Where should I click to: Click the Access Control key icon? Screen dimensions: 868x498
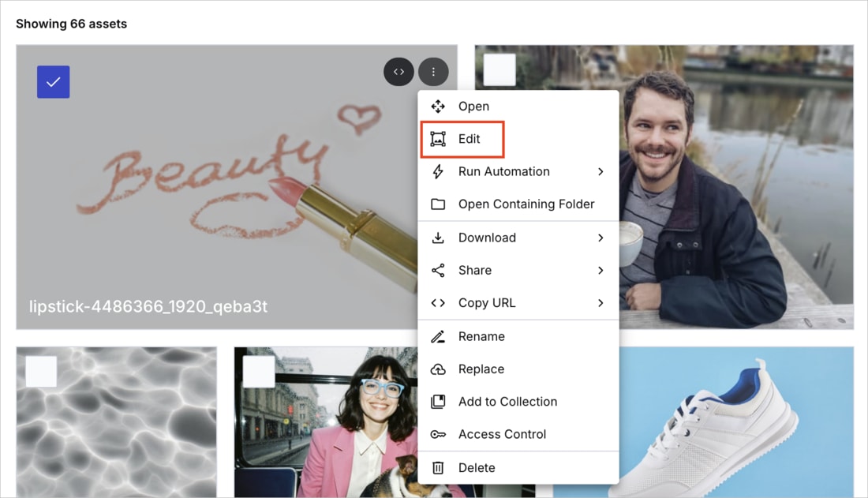tap(438, 435)
